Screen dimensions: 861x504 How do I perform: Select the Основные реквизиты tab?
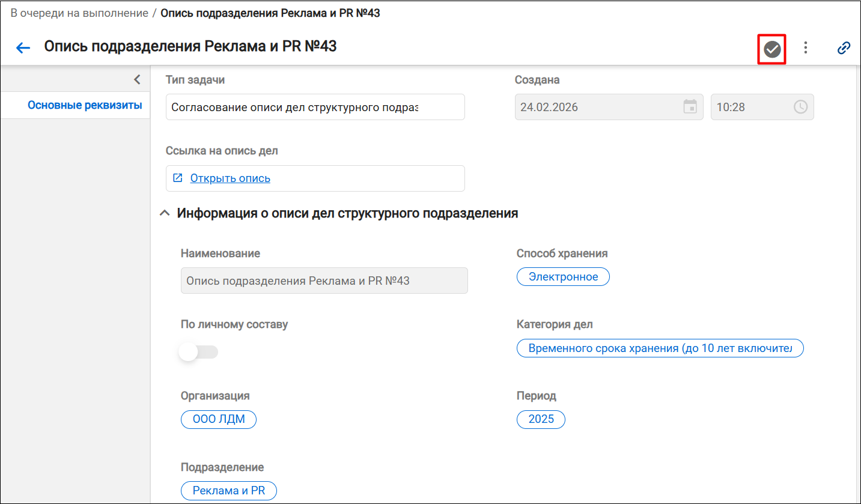(x=85, y=106)
